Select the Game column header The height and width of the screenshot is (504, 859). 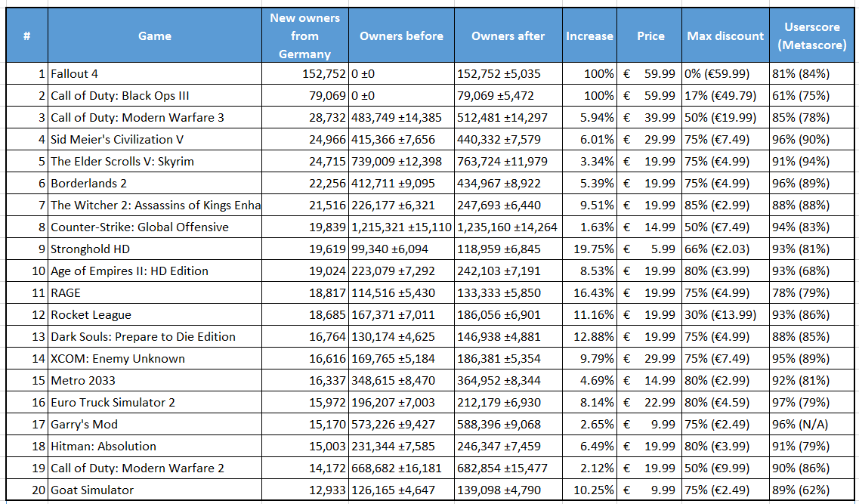point(154,36)
